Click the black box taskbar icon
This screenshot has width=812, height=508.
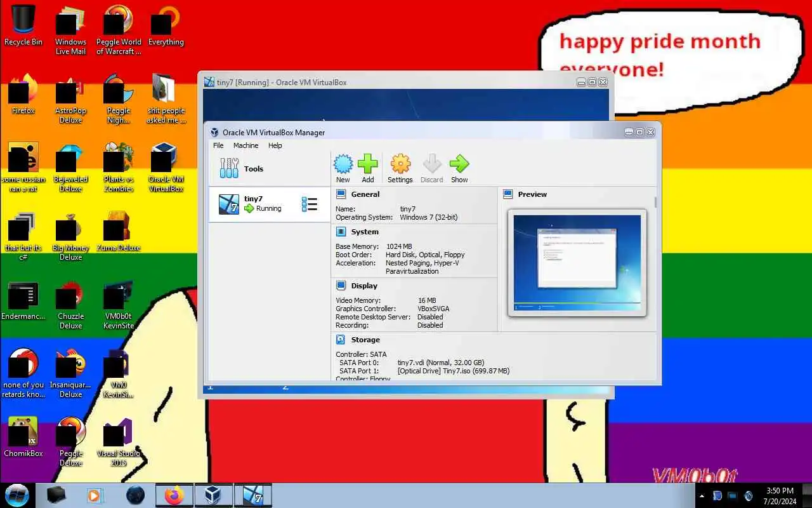(x=56, y=495)
